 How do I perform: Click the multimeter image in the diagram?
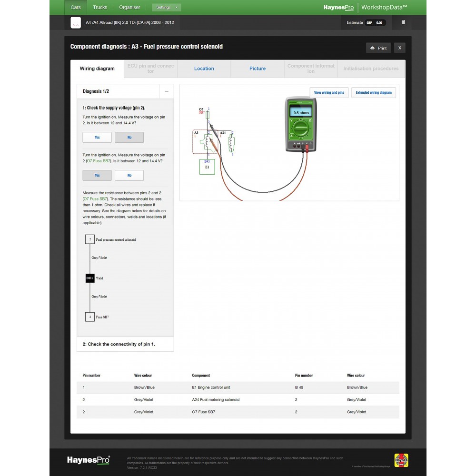(x=301, y=124)
